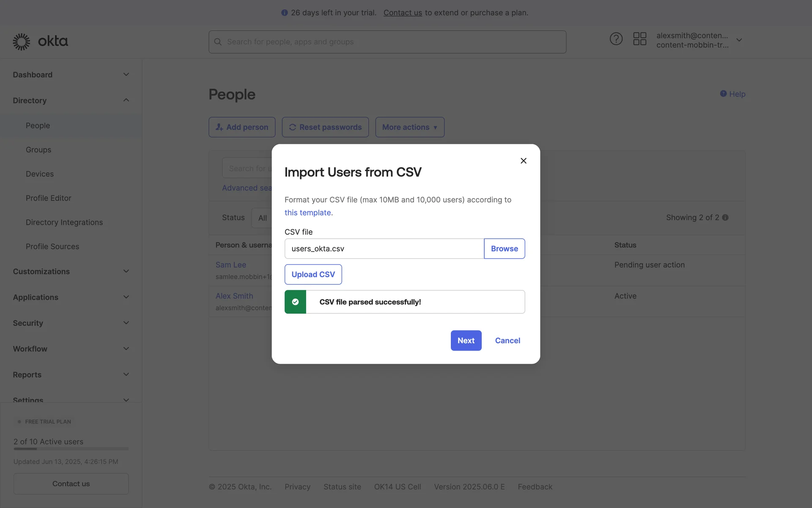The image size is (812, 508).
Task: Open Profile Editor in sidebar
Action: pyautogui.click(x=48, y=198)
